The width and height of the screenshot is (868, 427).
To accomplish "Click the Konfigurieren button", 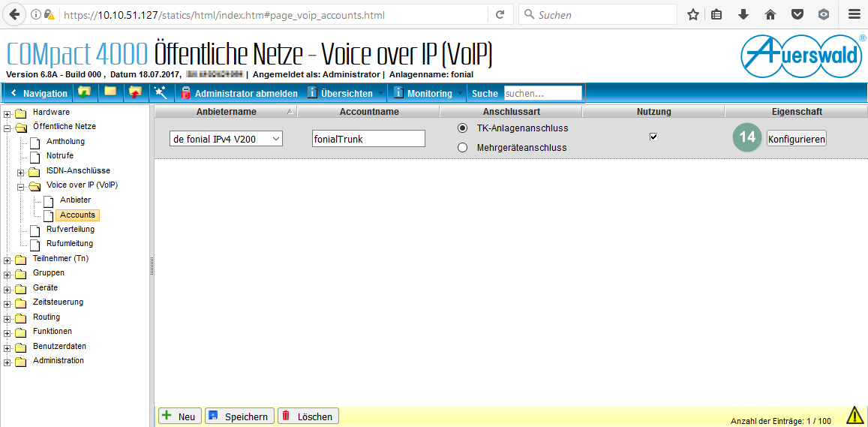I will coord(797,139).
